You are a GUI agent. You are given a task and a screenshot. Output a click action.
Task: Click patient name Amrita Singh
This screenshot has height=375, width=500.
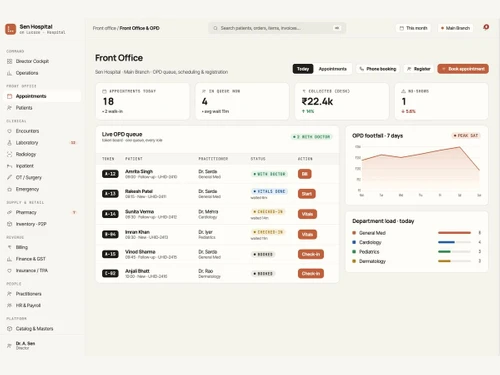[139, 171]
